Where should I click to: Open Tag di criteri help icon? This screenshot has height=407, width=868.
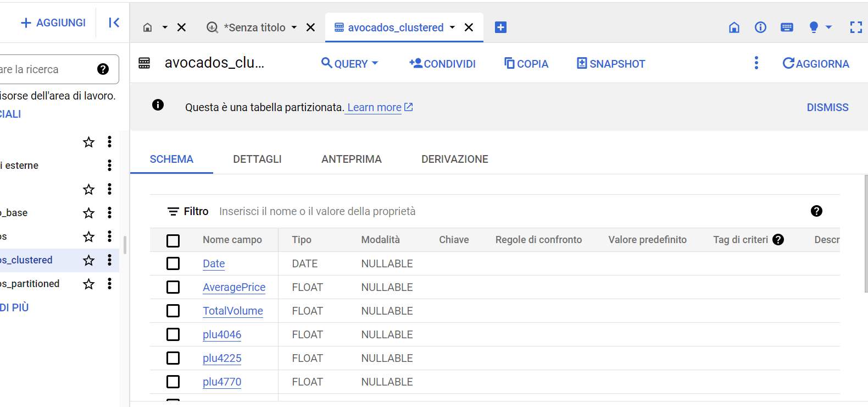coord(778,240)
